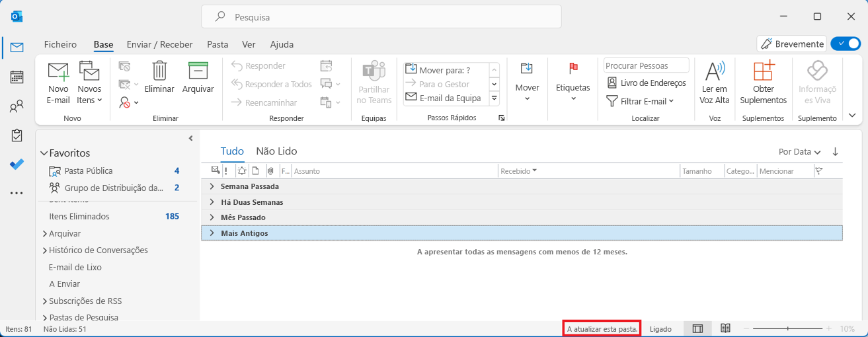
Task: Click in the Procurar Pessoas field
Action: [x=646, y=65]
